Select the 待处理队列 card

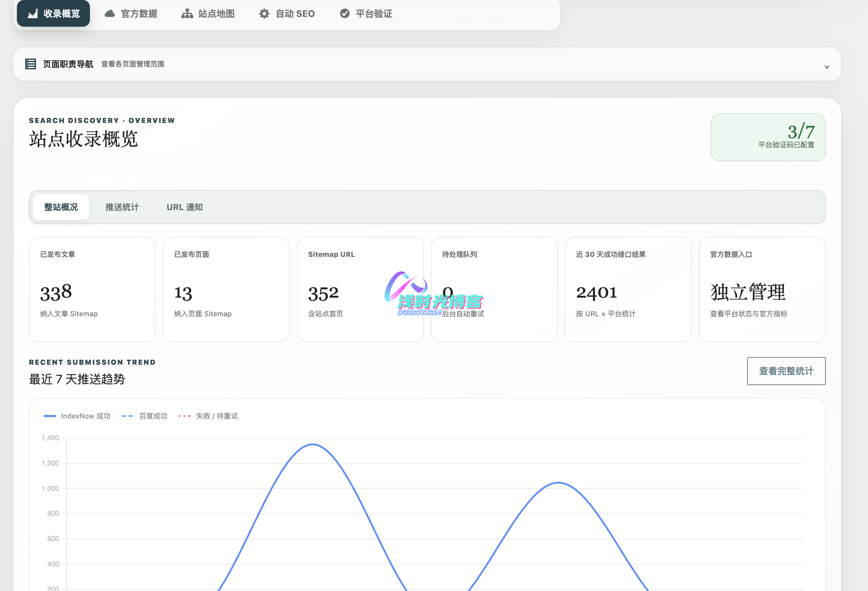(x=494, y=289)
